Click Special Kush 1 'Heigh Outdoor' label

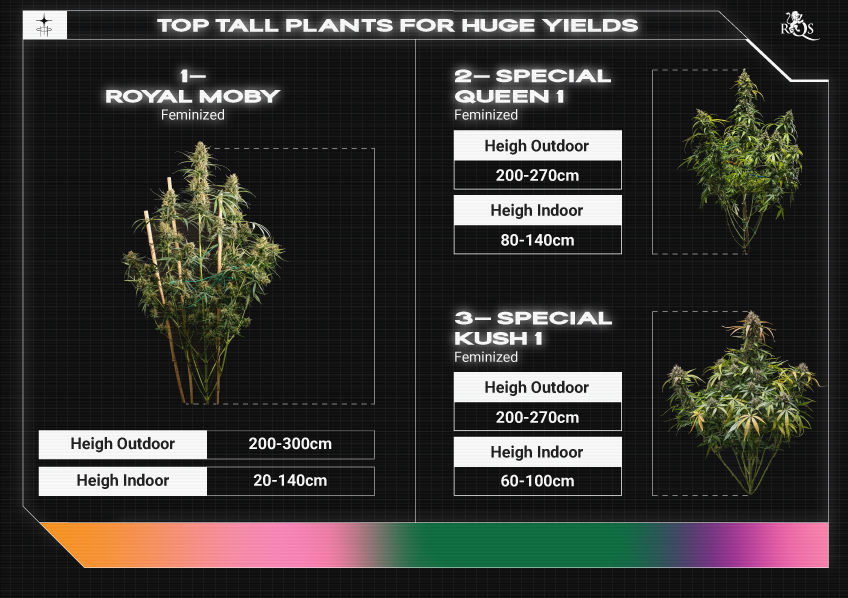tap(538, 388)
